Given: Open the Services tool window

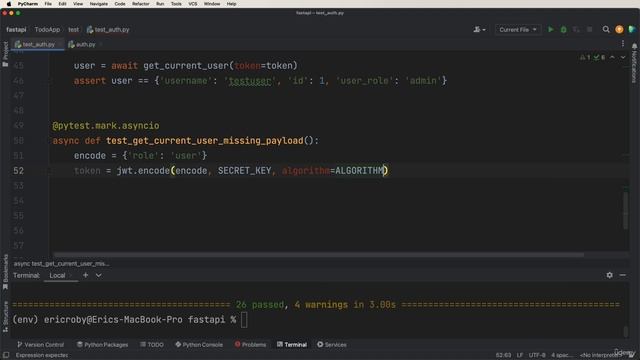Looking at the screenshot, I should tap(332, 344).
